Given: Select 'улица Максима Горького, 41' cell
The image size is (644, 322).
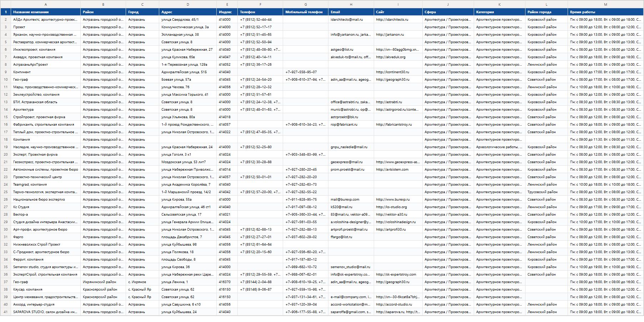Looking at the screenshot, I should click(188, 95).
